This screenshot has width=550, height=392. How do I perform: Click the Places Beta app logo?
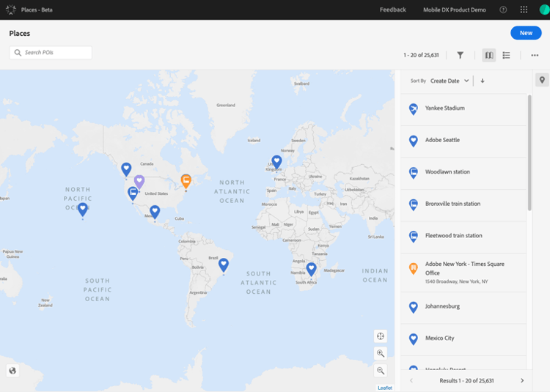pos(11,10)
